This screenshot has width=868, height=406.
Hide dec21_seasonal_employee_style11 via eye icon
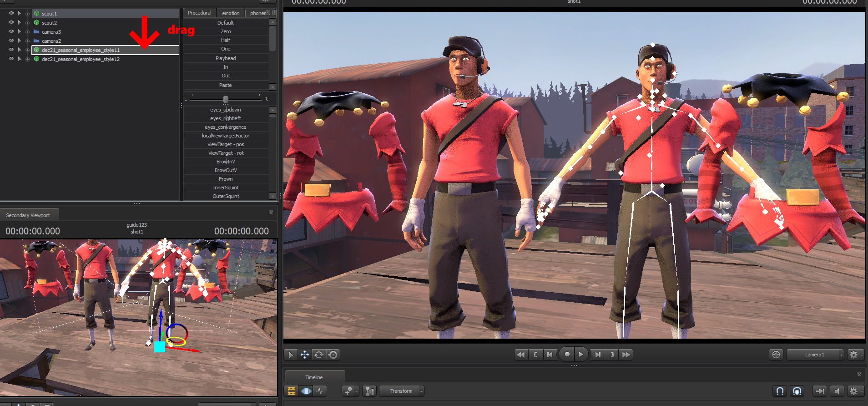click(x=11, y=50)
